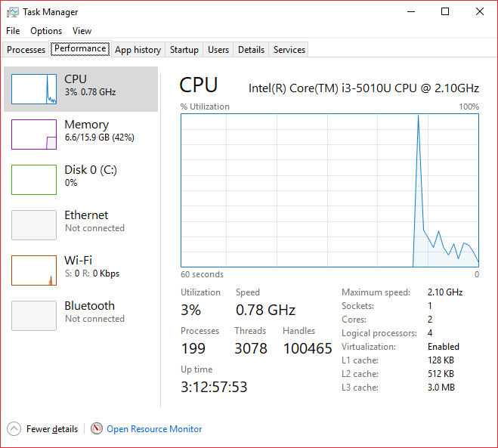Switch to the App history tab
The width and height of the screenshot is (498, 448).
click(138, 50)
